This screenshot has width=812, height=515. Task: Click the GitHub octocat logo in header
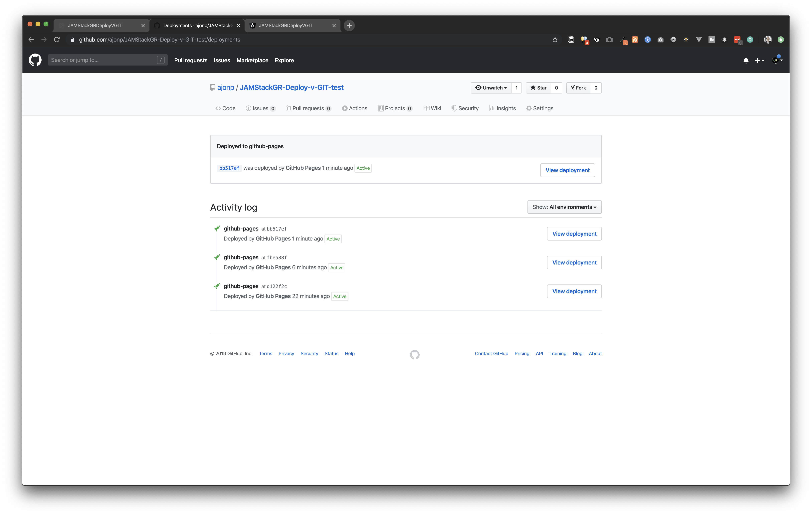tap(35, 60)
